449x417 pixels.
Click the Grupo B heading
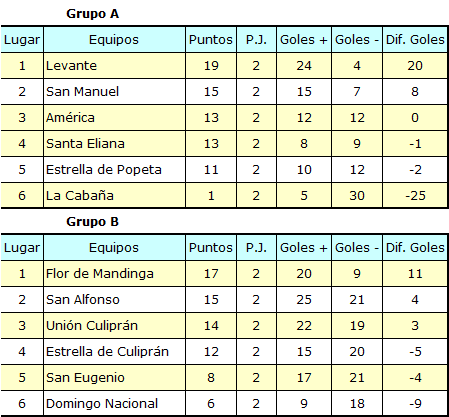click(x=93, y=222)
